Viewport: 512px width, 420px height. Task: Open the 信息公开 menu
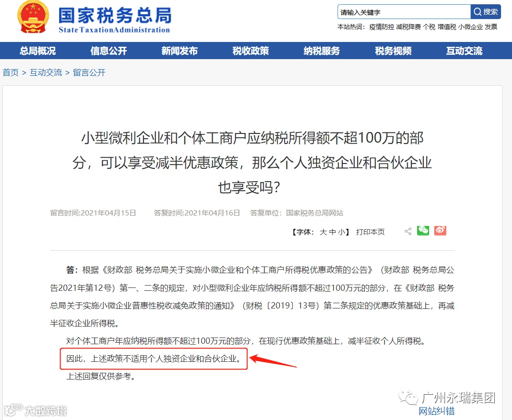coord(109,51)
